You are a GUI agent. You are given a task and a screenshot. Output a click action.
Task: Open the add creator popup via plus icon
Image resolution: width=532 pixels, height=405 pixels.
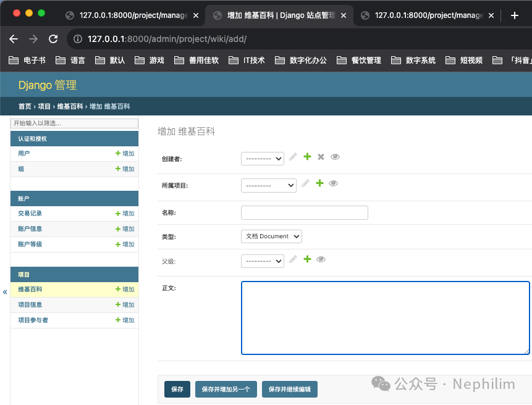[307, 157]
